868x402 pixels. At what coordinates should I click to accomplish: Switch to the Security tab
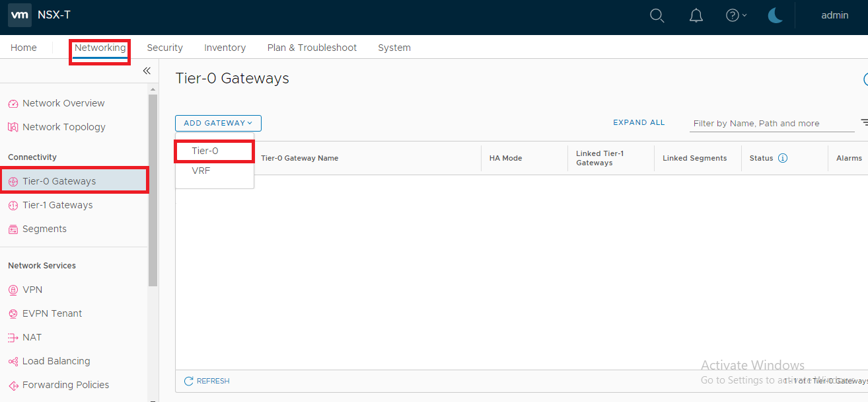[164, 48]
